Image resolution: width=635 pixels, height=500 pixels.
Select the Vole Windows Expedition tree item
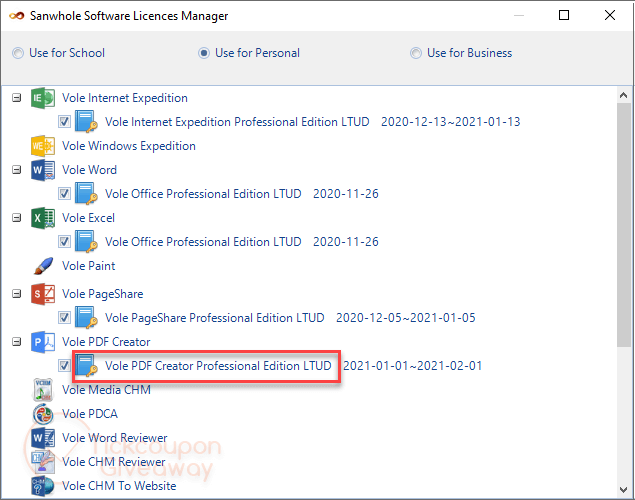pos(129,146)
